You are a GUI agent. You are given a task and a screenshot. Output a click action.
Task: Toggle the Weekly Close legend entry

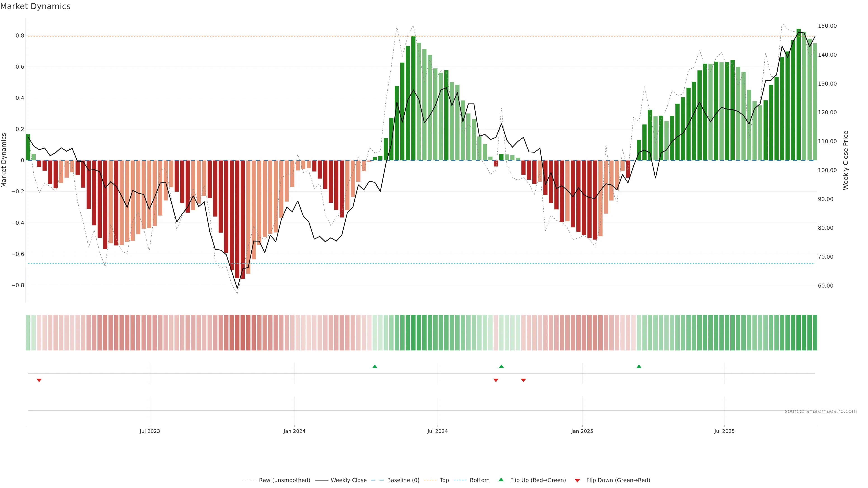pos(348,480)
